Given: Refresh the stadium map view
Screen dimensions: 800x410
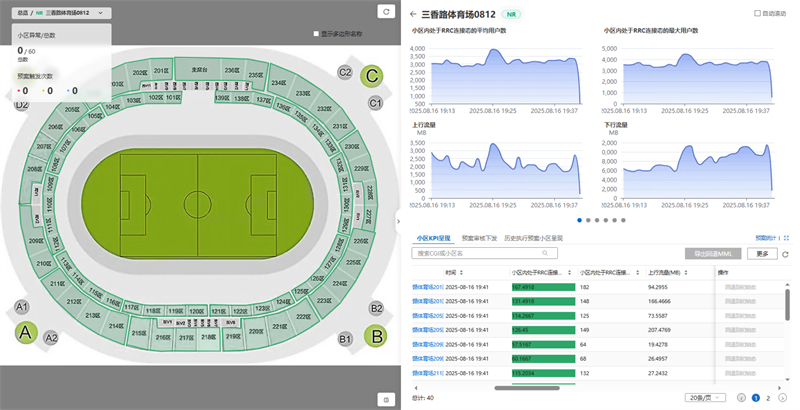Looking at the screenshot, I should click(385, 12).
